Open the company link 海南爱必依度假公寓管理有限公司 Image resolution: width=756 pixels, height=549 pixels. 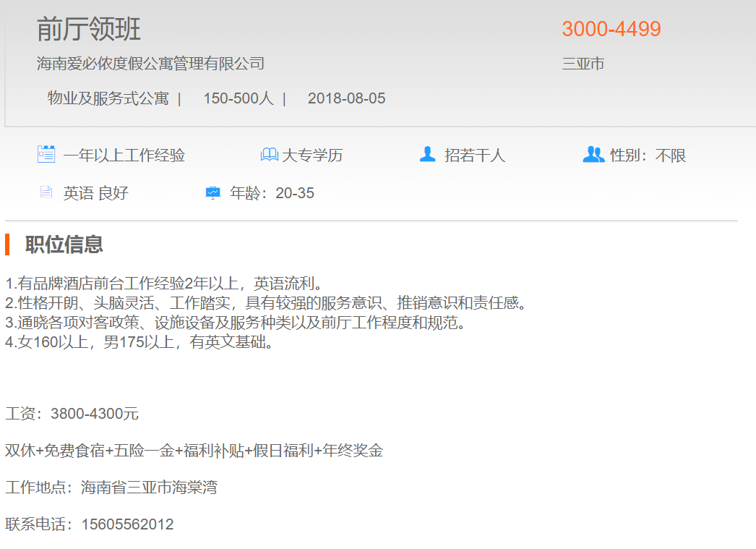coord(150,64)
